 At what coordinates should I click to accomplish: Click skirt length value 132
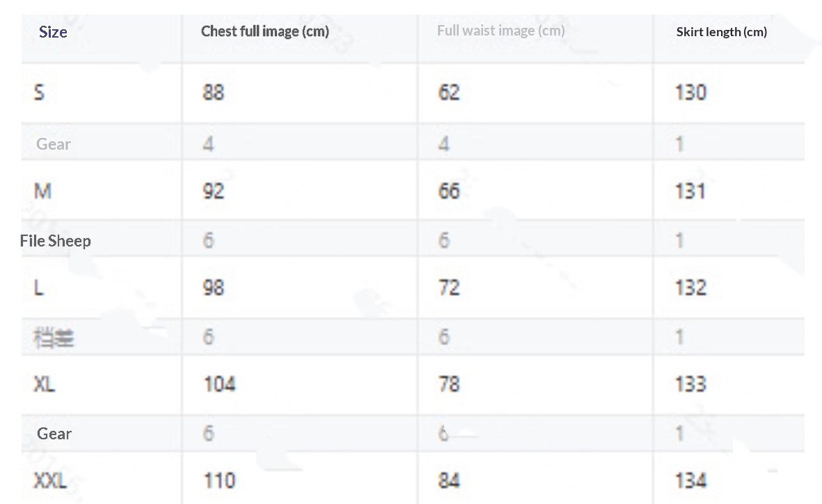(x=690, y=288)
